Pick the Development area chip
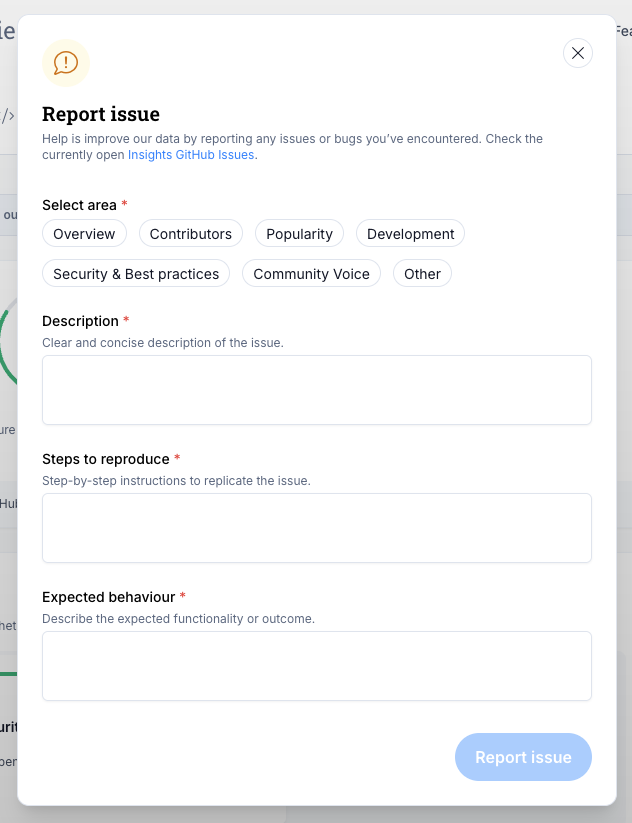The height and width of the screenshot is (823, 632). [x=410, y=234]
